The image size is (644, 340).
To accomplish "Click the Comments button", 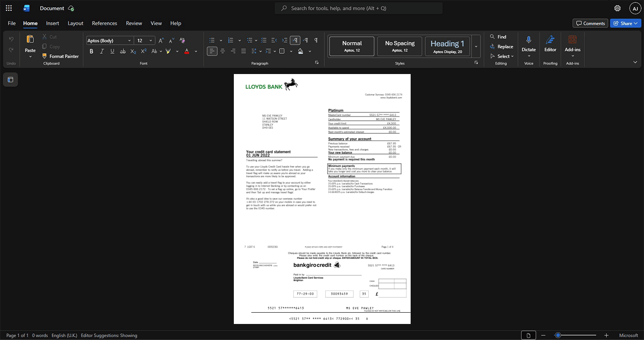I will [x=590, y=23].
